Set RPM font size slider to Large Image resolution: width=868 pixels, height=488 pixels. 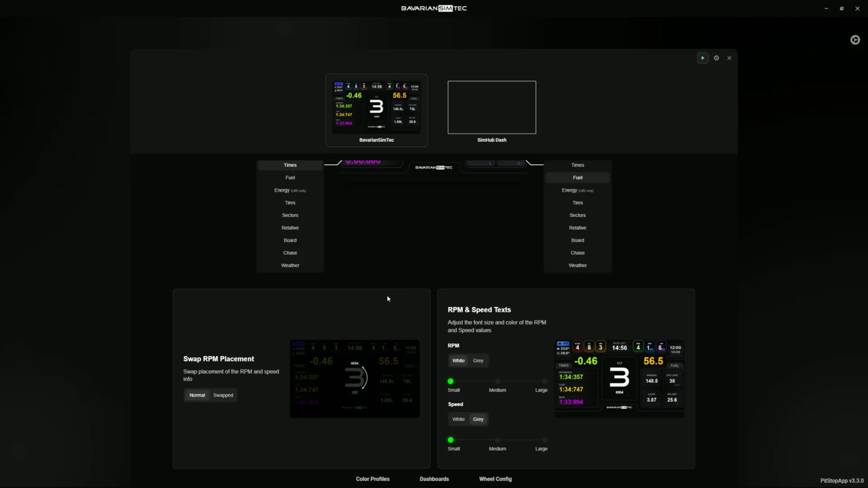[545, 381]
